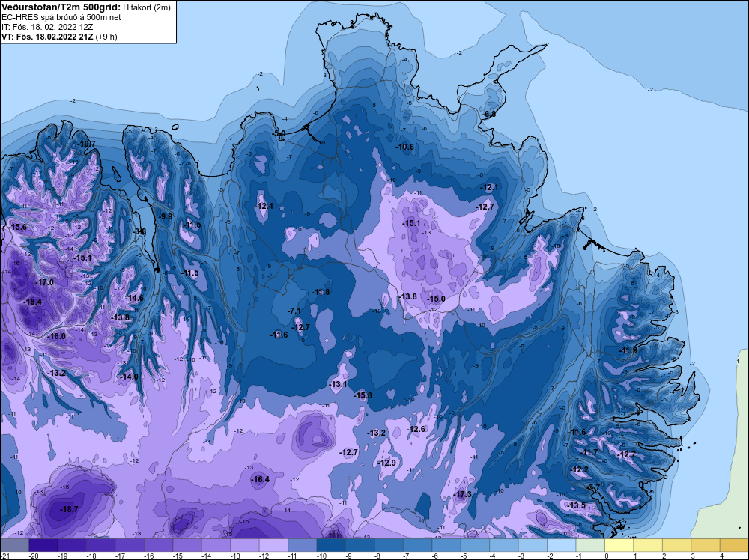Click the -15.6 station value
The height and width of the screenshot is (560, 749).
(x=18, y=227)
